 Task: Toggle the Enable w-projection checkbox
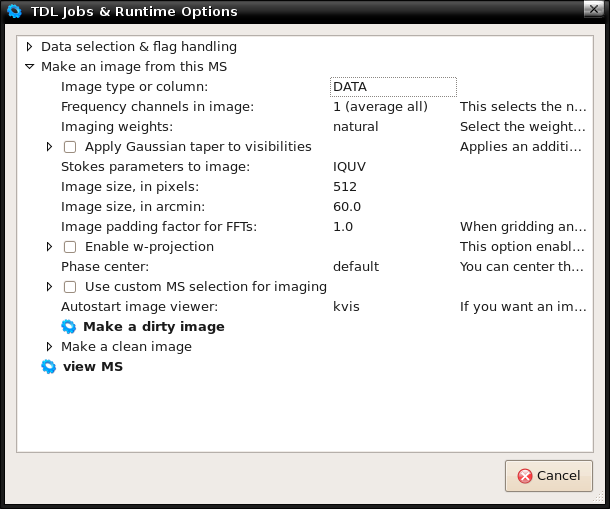pyautogui.click(x=70, y=247)
